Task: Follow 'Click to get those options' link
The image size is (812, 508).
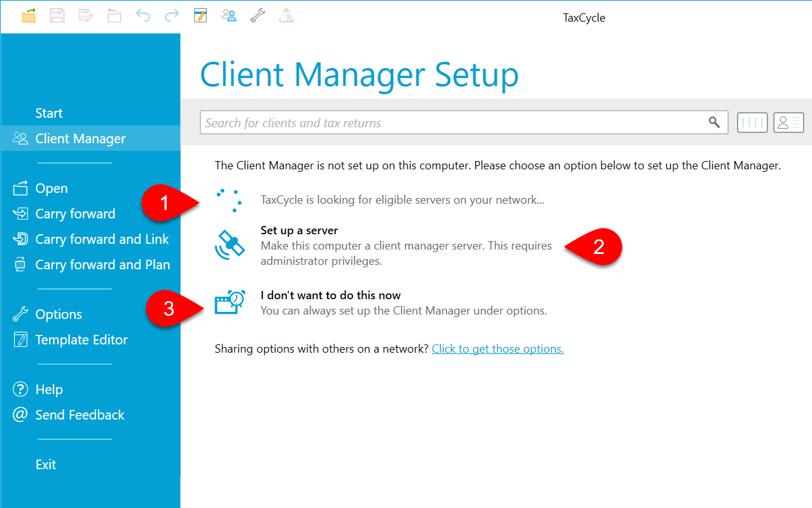Action: 498,349
